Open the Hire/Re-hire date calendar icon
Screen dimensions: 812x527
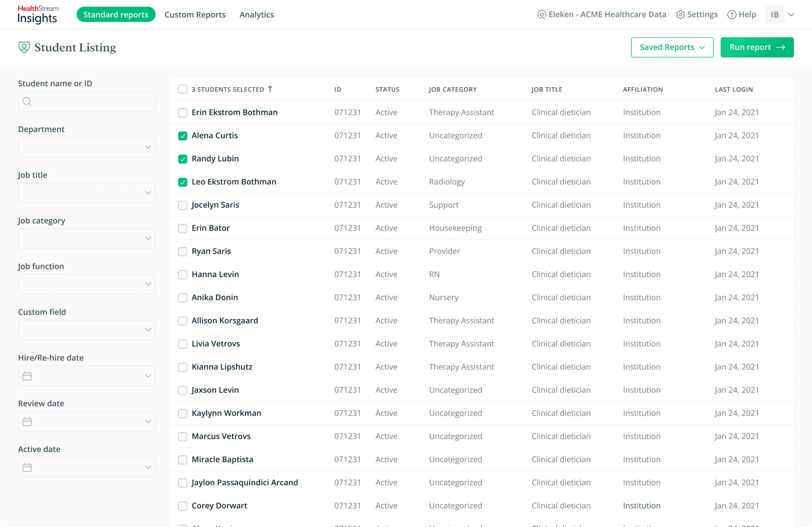(27, 375)
